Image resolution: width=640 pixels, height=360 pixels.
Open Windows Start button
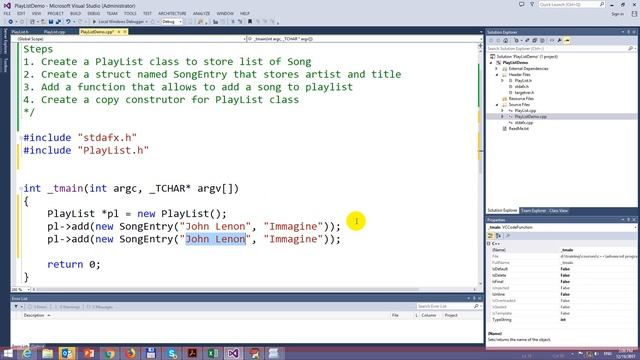coord(7,353)
